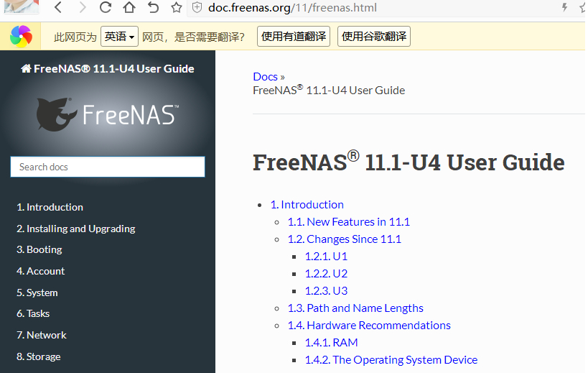Open link 1.4. Hardware Recommendations
This screenshot has height=373, width=588.
click(369, 326)
